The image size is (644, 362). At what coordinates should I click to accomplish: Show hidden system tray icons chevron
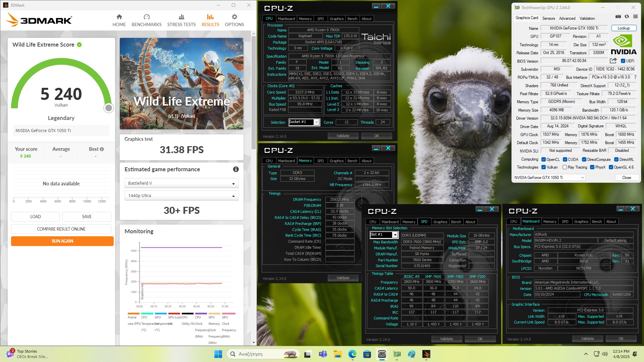click(x=586, y=354)
